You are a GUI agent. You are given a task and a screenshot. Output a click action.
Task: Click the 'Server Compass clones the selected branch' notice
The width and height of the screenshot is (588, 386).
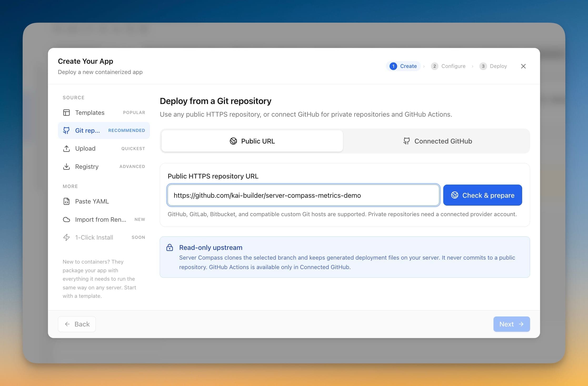[347, 262]
